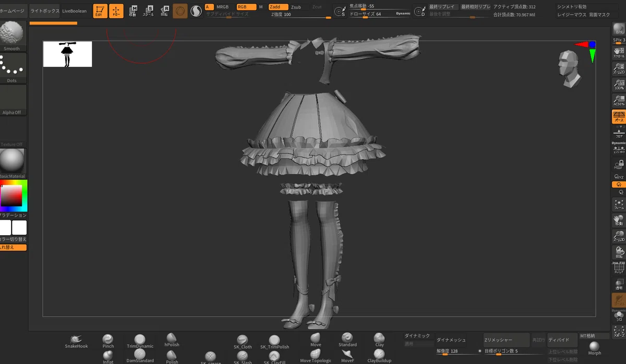Screen dimensions: 626x364
Task: Click the AC50% zoom icon
Action: (x=619, y=101)
